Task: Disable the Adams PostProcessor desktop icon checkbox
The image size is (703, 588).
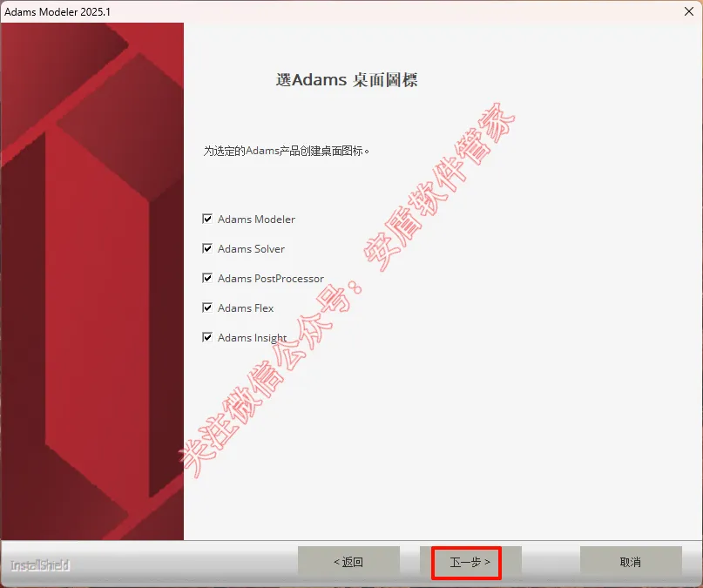Action: click(x=207, y=278)
